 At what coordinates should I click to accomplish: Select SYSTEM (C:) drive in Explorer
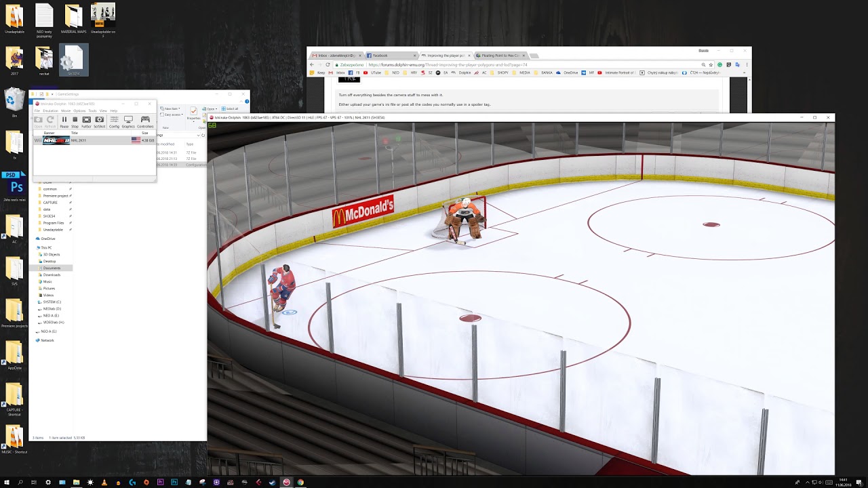coord(52,302)
